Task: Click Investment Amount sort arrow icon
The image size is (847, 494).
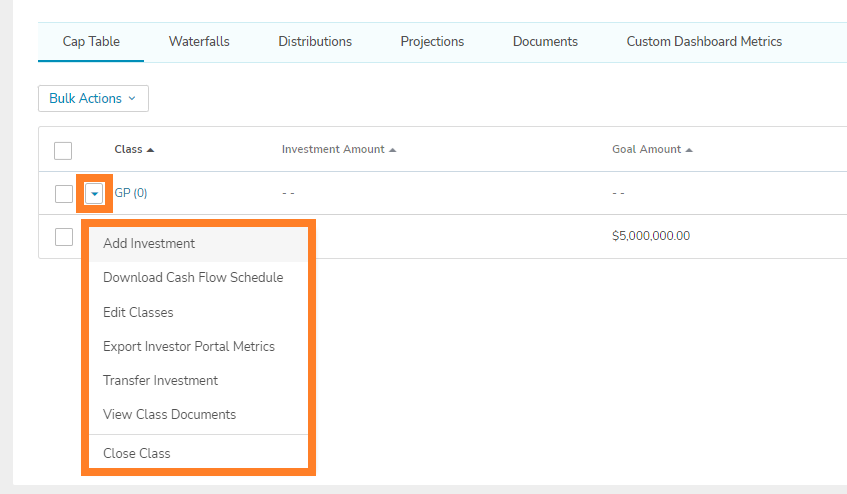Action: 392,150
